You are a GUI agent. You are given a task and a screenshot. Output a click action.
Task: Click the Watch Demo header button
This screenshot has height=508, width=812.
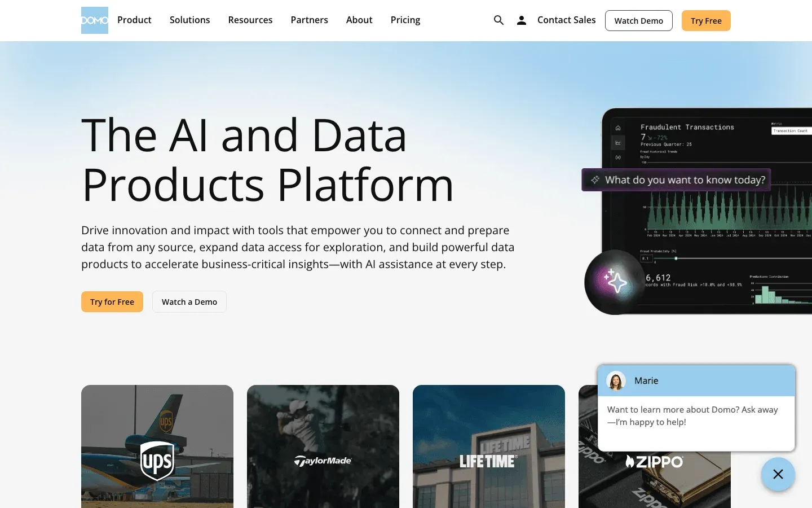click(x=639, y=20)
